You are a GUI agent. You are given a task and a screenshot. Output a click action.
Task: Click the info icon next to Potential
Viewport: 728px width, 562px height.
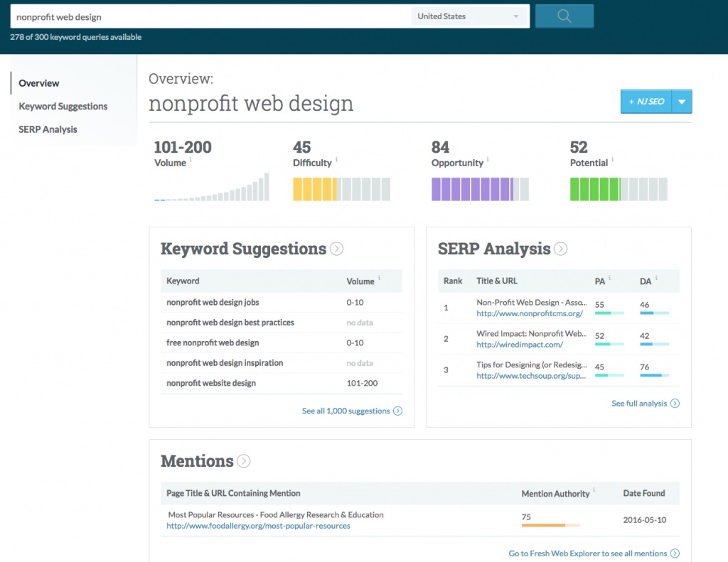(613, 160)
